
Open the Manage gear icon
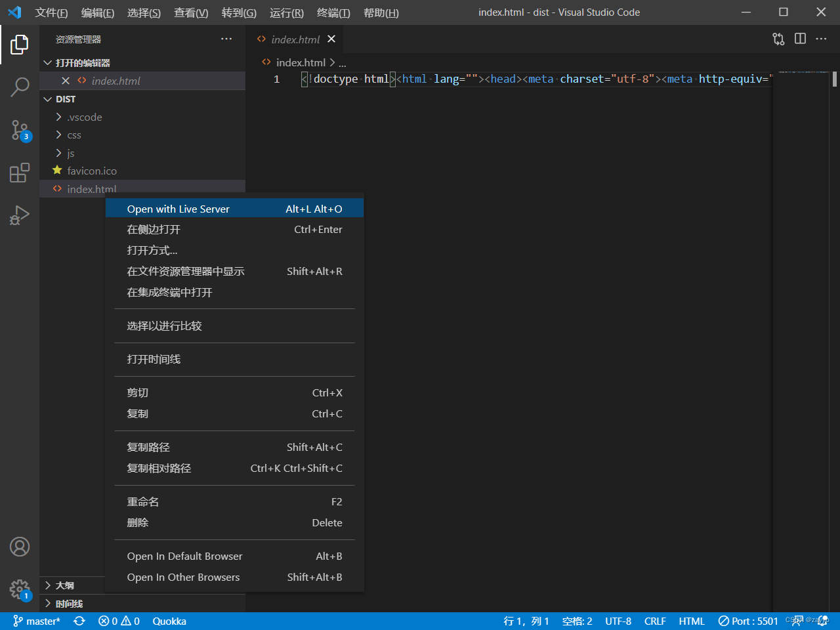coord(20,589)
